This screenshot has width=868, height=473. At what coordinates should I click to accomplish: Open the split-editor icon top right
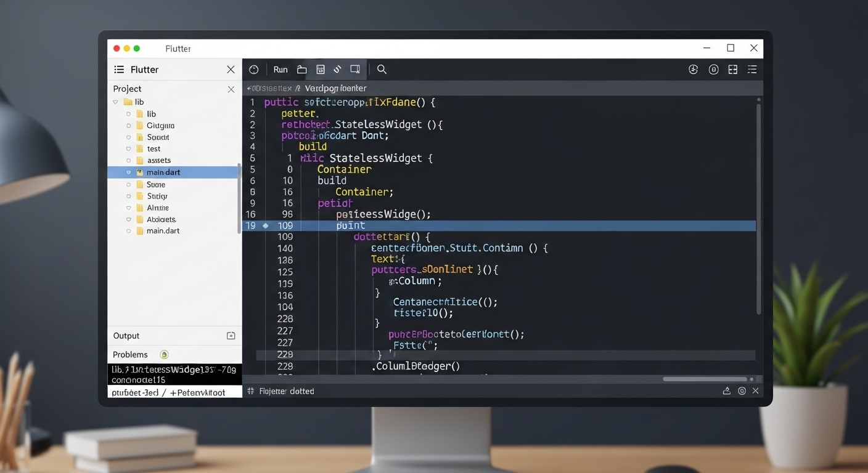(732, 69)
